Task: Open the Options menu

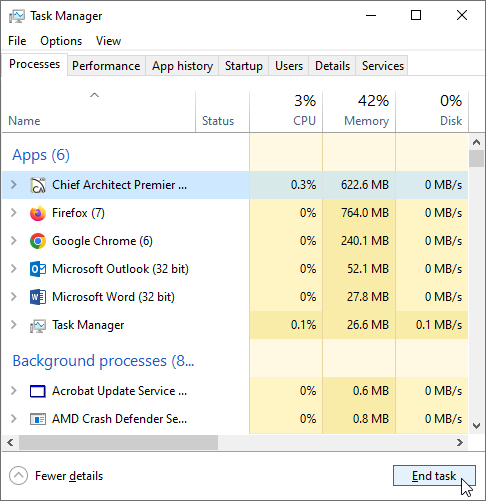Action: click(x=61, y=41)
